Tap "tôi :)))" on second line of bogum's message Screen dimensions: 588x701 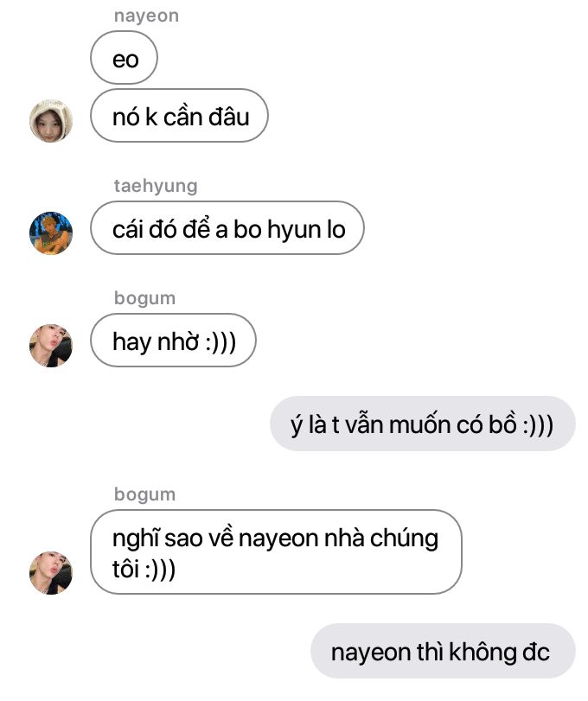coord(144,570)
